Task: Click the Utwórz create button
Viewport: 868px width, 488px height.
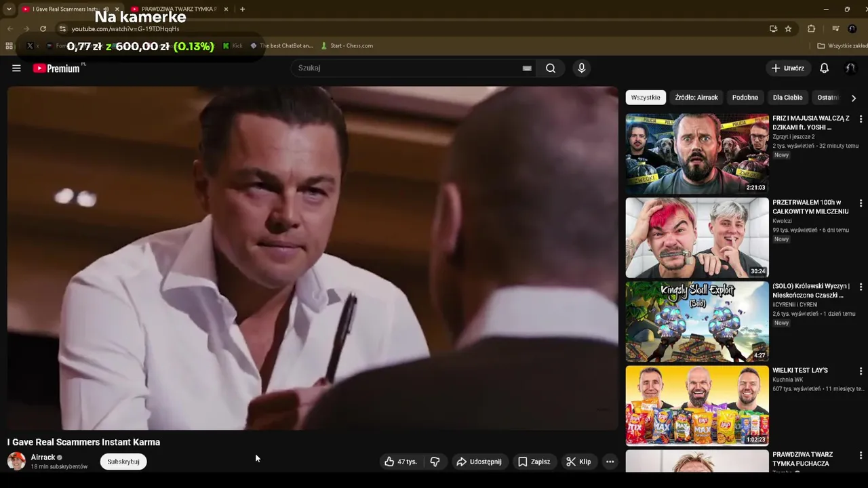Action: [788, 68]
